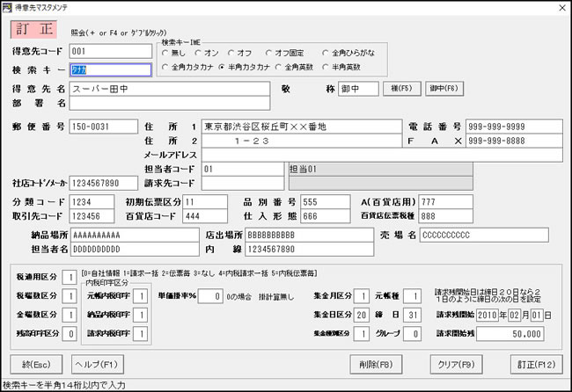The height and width of the screenshot is (392, 572).
Task: Choose 全角カタカナ search key mode
Action: pyautogui.click(x=166, y=67)
